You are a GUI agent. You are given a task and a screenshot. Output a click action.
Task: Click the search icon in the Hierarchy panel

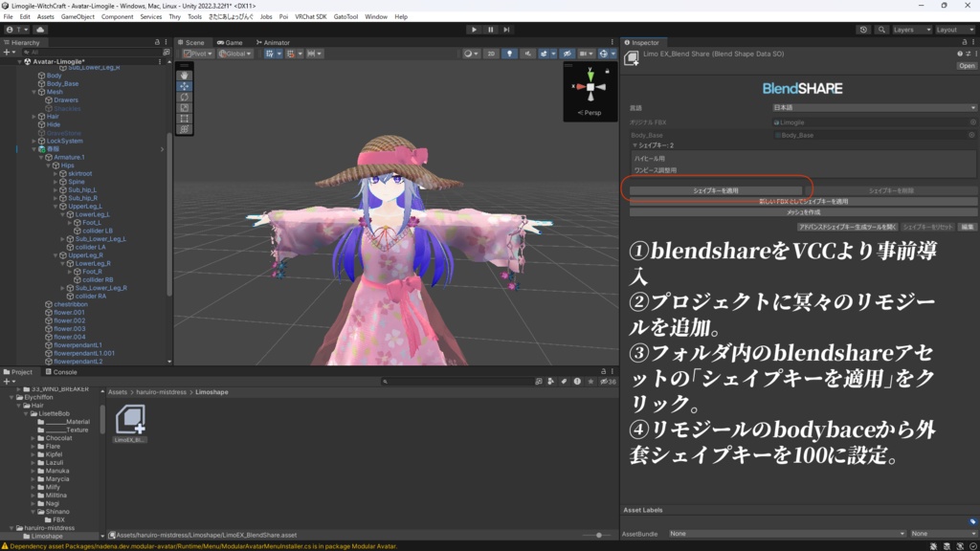(27, 53)
